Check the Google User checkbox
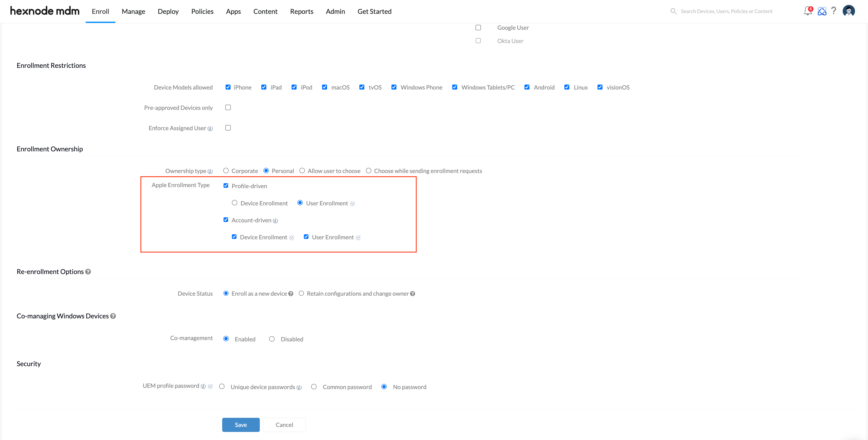Screen dimensions: 868x440 478,27
